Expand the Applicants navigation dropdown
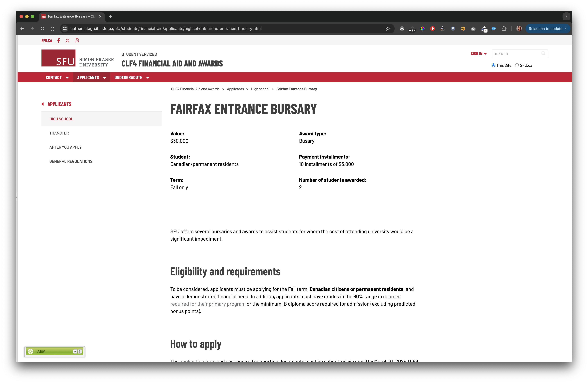The width and height of the screenshot is (588, 383). [x=91, y=78]
